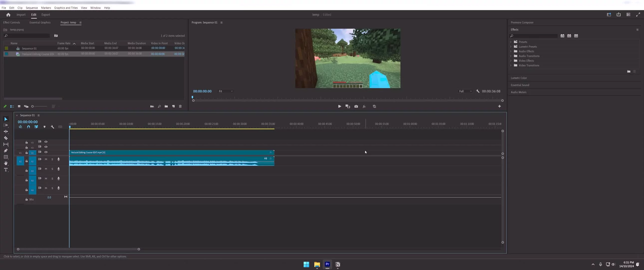Screen dimensions: 644x270
Task: Toggle lock on track V1
Action: [x=26, y=152]
